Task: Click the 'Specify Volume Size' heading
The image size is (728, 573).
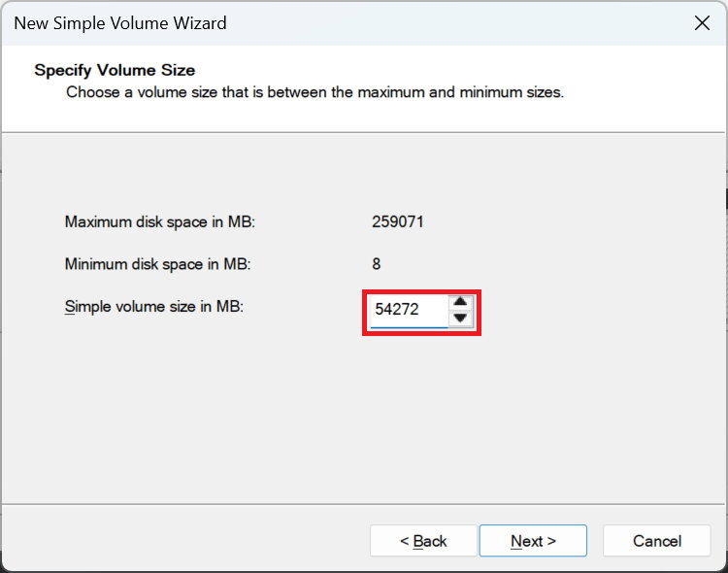Action: tap(115, 70)
